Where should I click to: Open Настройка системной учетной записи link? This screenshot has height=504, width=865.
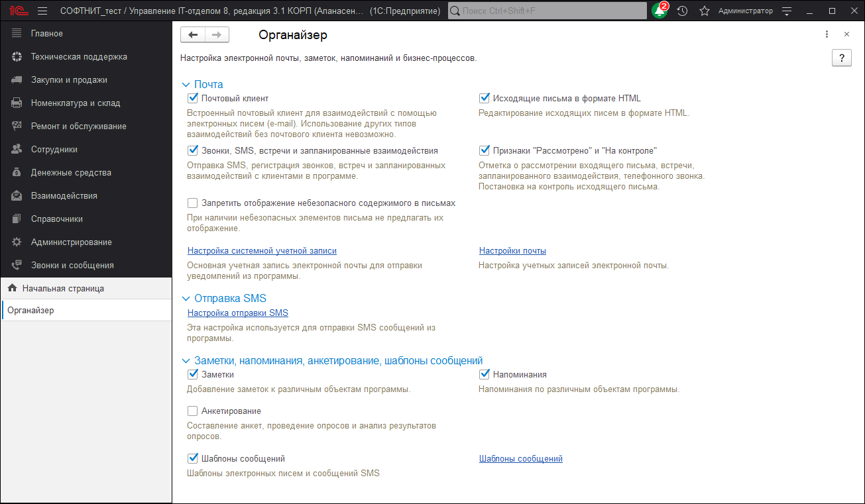(x=262, y=251)
